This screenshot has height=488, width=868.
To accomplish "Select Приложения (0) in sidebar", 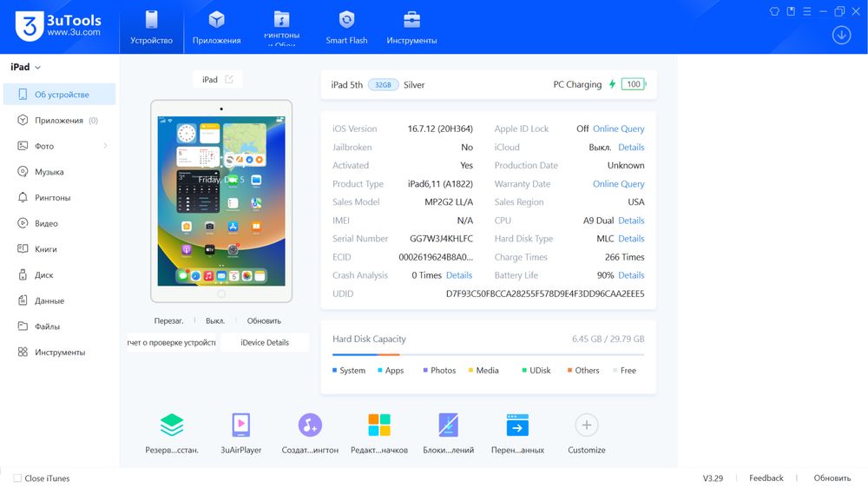I will (60, 120).
